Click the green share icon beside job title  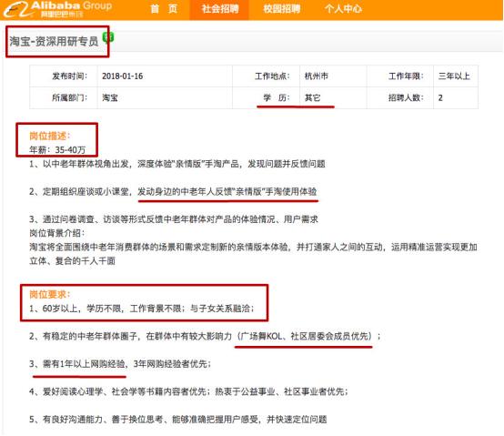pyautogui.click(x=108, y=37)
